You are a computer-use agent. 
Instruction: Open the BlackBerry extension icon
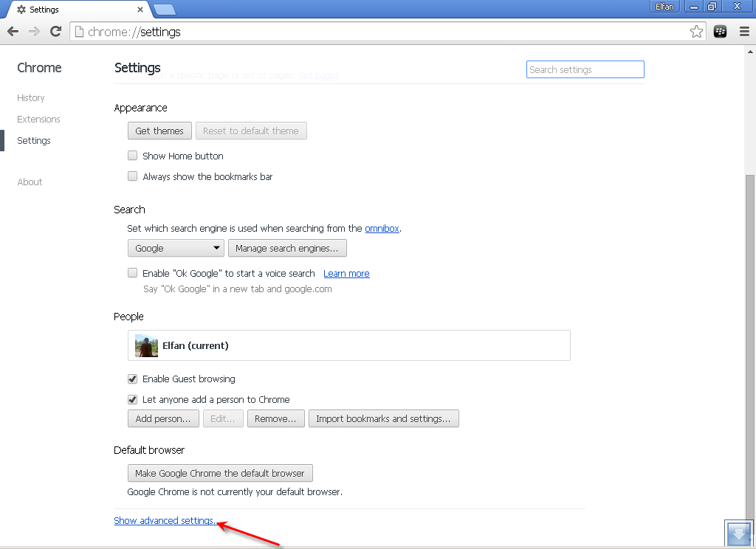[x=720, y=32]
